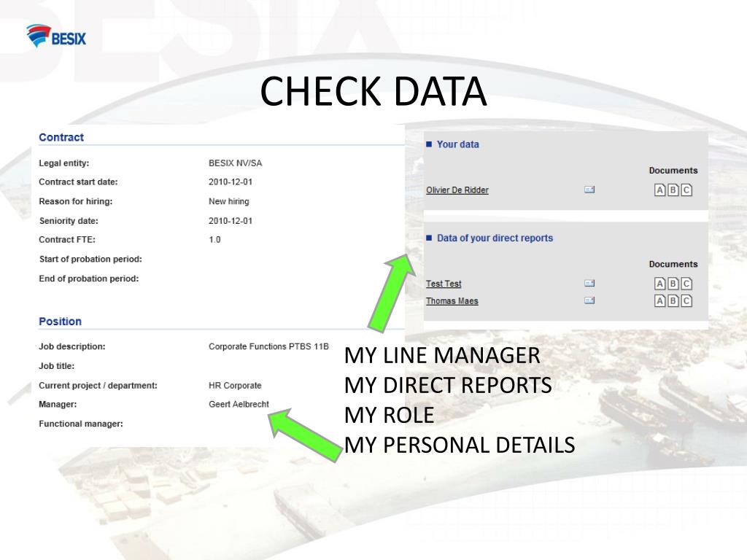Open document B for Olivier De Ridder
This screenshot has height=560, width=747.
[x=673, y=190]
